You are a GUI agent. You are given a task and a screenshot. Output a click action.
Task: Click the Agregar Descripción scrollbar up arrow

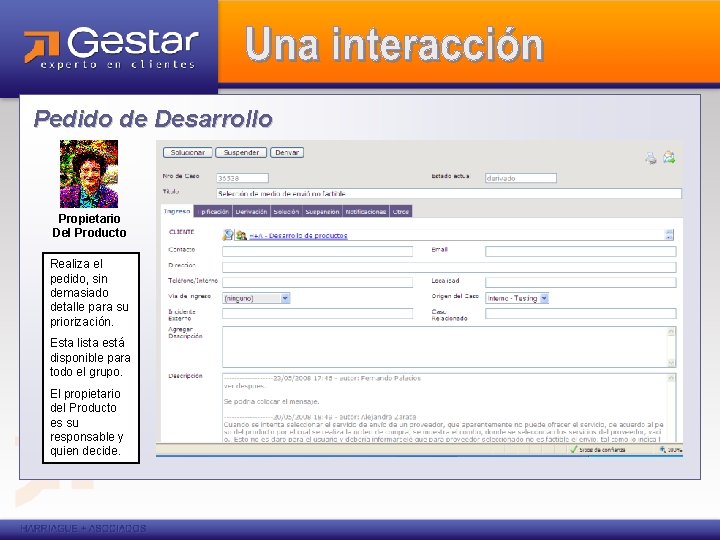[671, 332]
